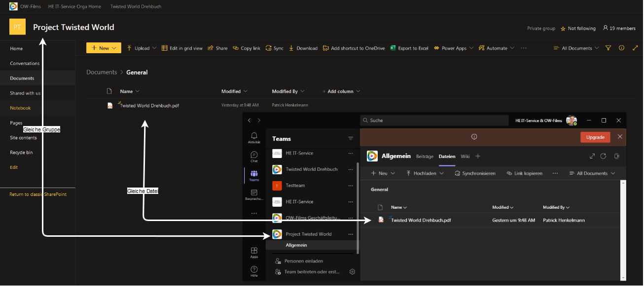Click Hilfe icon in Teams sidebar
The image size is (644, 286).
click(x=254, y=270)
